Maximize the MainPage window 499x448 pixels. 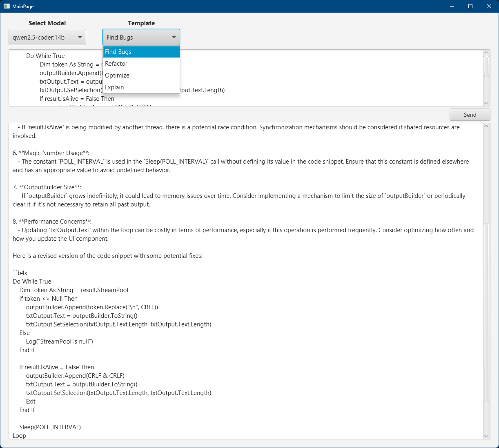[x=470, y=6]
